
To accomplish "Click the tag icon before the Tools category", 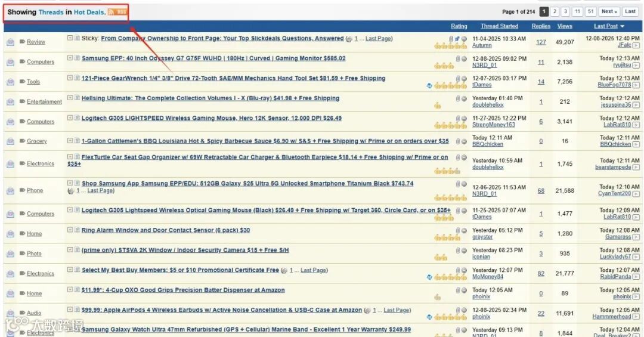I will tap(22, 81).
